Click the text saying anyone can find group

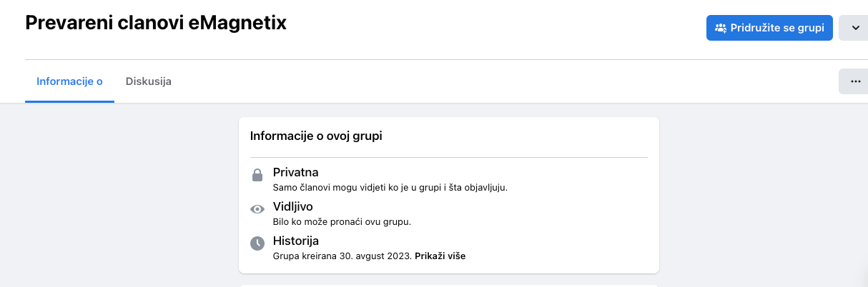click(x=342, y=221)
